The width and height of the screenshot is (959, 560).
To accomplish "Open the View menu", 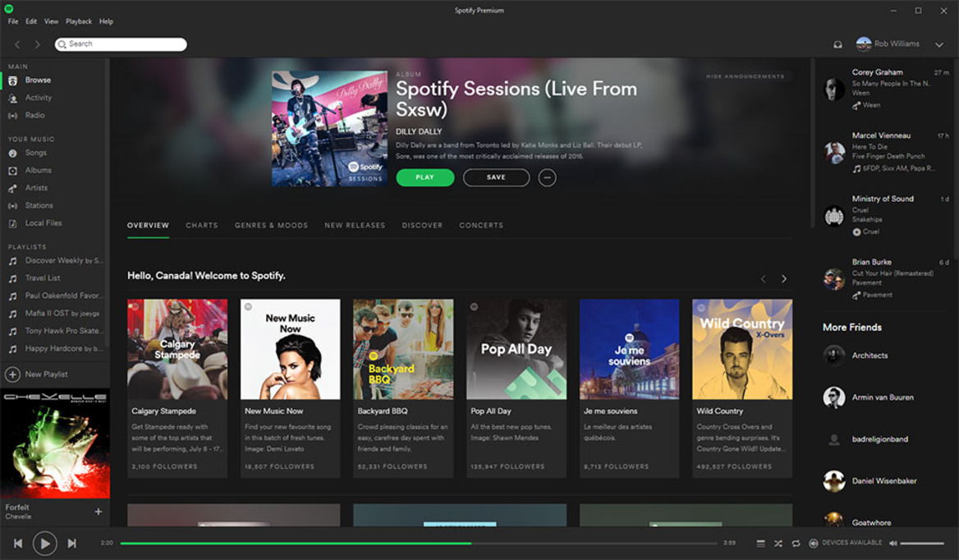I will click(x=52, y=21).
